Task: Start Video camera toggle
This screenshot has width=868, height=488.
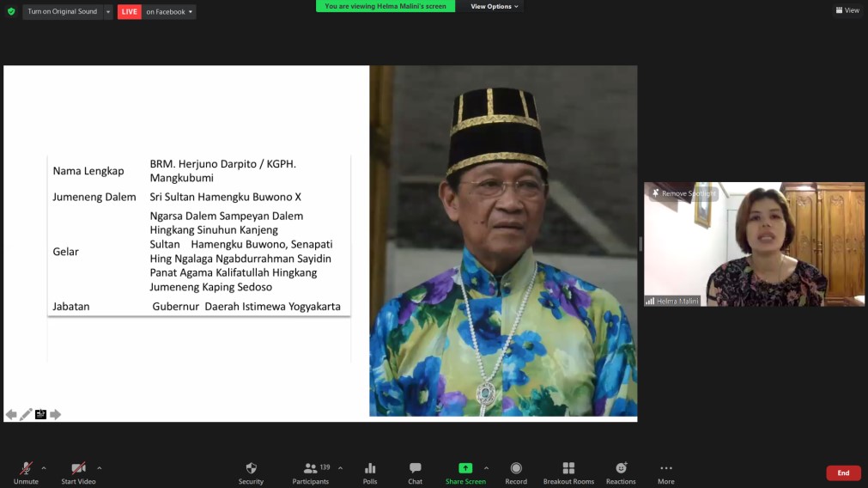Action: (x=78, y=469)
